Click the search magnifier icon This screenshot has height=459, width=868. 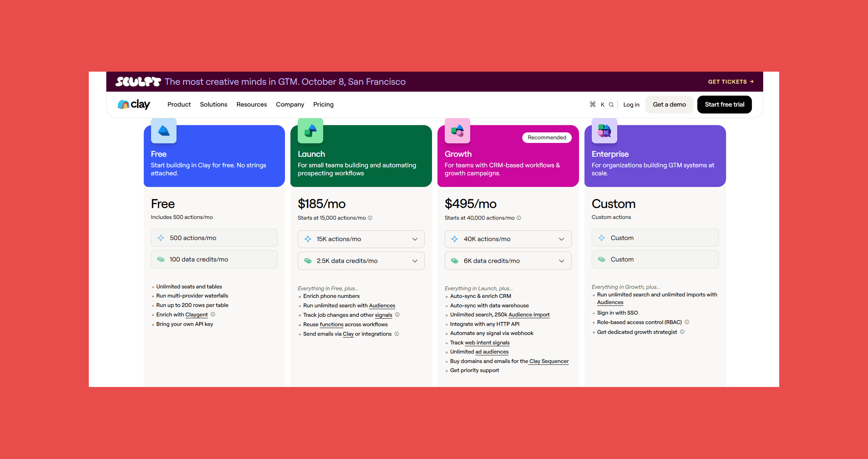(x=611, y=105)
